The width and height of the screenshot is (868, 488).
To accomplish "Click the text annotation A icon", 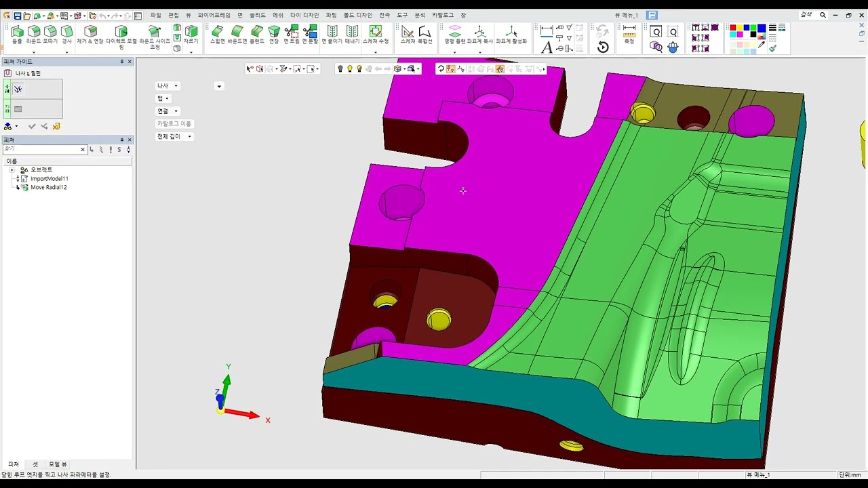I will (547, 47).
